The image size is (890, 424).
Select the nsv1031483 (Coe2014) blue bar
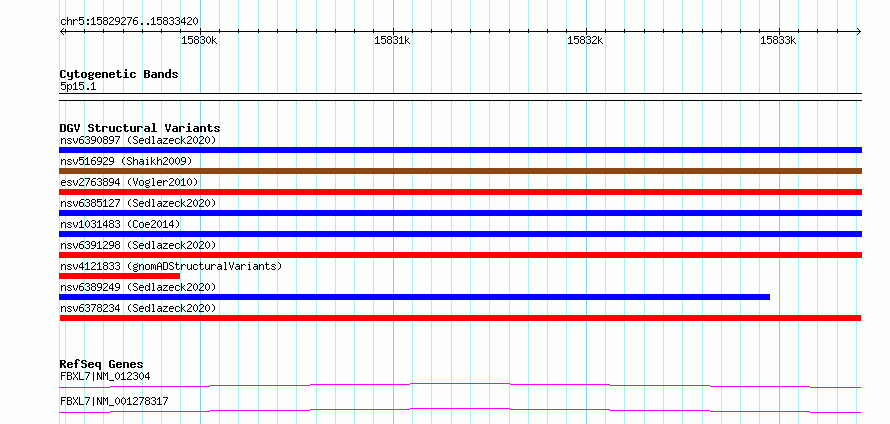460,234
